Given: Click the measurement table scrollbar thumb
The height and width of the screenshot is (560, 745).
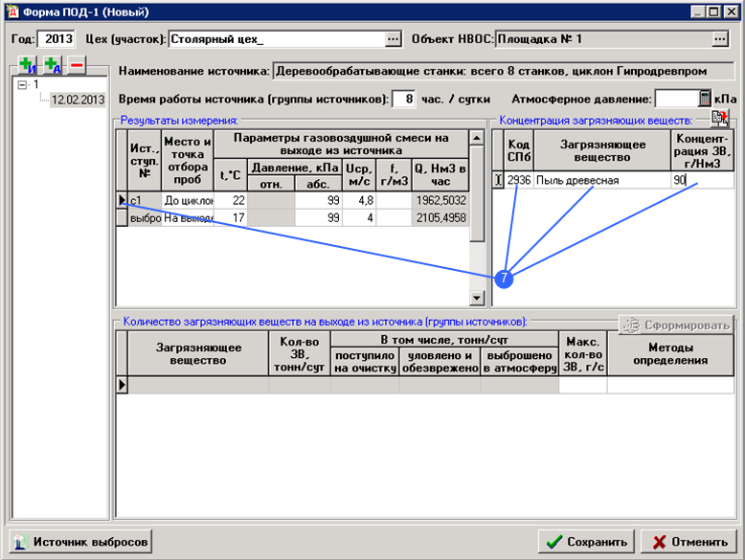Looking at the screenshot, I should click(x=477, y=193).
